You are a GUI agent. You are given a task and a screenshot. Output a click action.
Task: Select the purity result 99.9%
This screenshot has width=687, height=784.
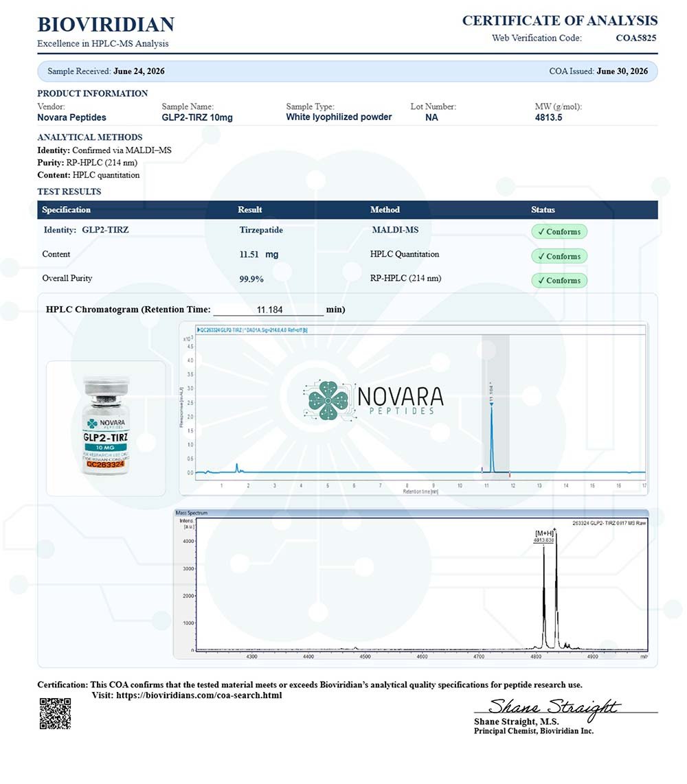point(251,279)
